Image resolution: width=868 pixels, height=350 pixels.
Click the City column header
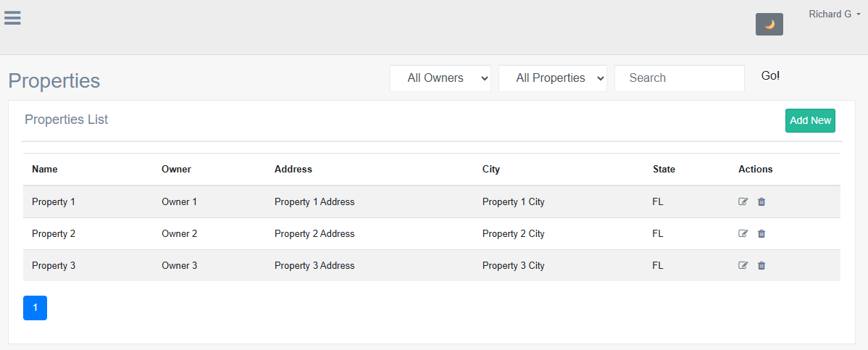(x=491, y=170)
